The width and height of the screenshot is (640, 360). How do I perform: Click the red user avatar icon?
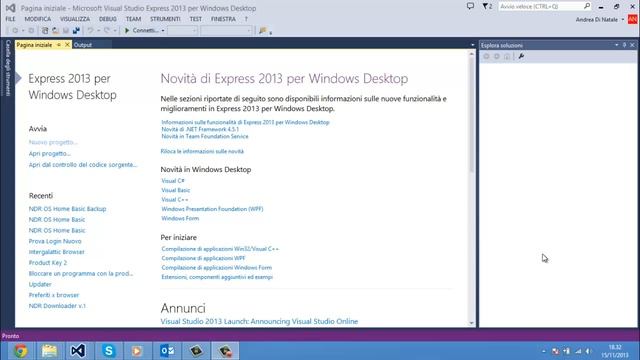pos(632,19)
